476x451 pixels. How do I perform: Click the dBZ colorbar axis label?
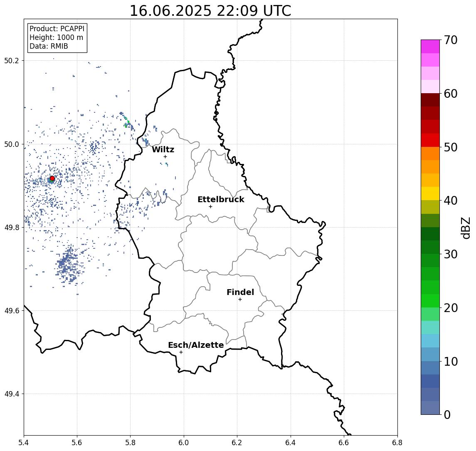click(x=466, y=228)
